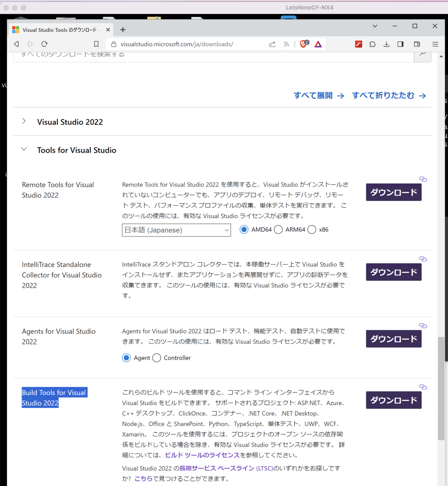Copy link icon for Build Tools

point(423,387)
